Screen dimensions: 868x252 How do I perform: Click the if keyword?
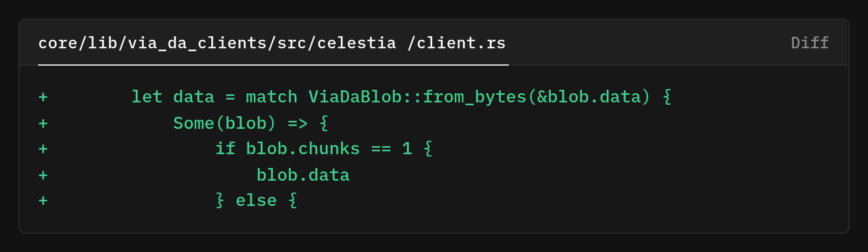(x=225, y=149)
